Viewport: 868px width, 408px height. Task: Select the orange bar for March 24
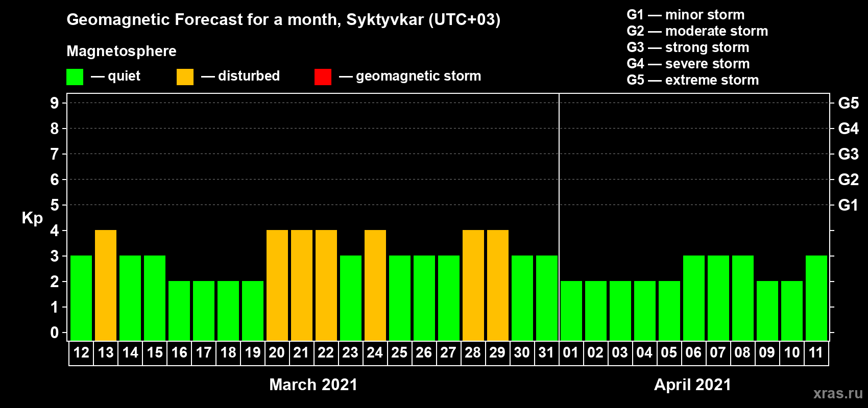click(x=375, y=285)
